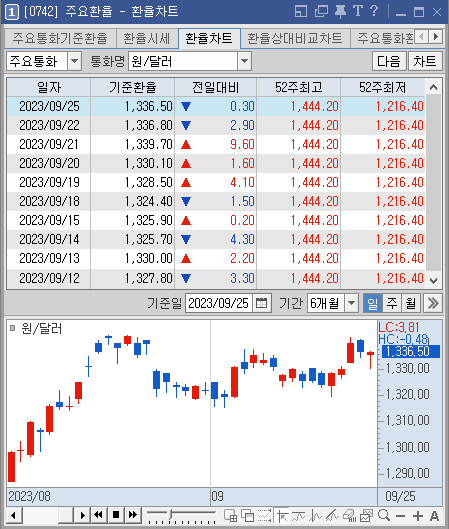Viewport: 449px width, 529px height.
Task: Select the 2023/09/12 row date
Action: point(49,278)
